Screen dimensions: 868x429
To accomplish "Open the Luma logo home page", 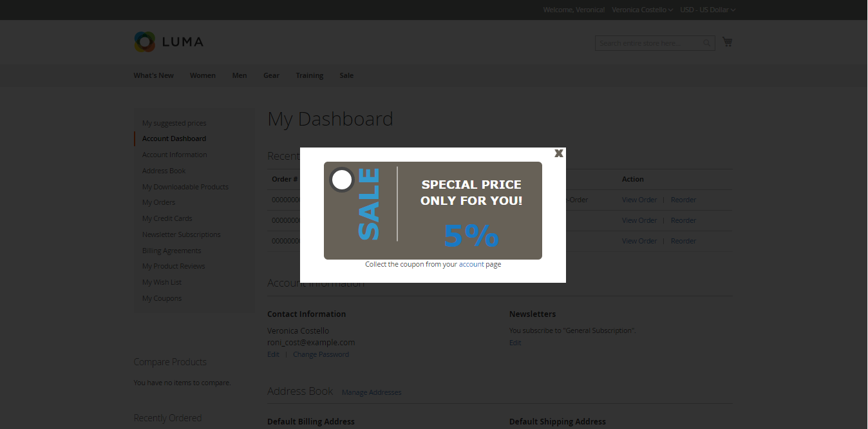I will pos(169,42).
